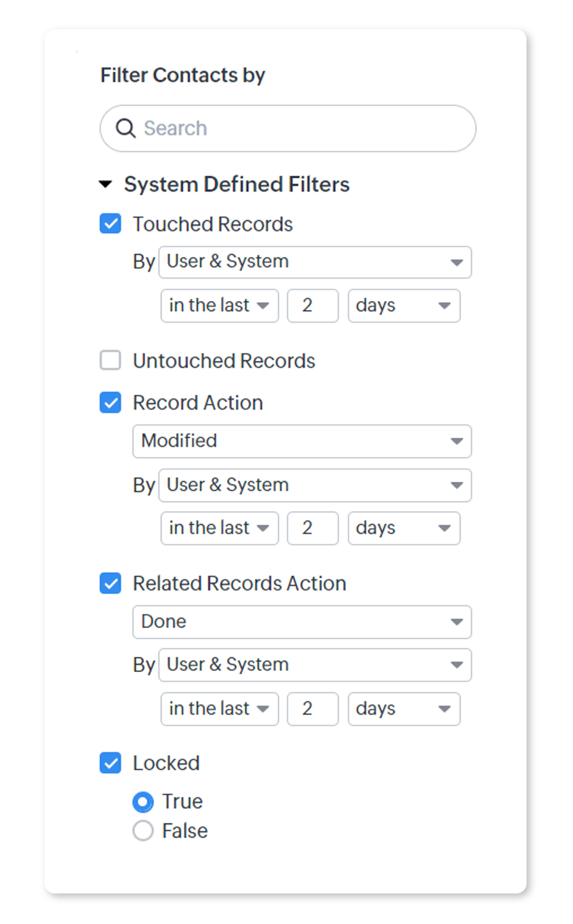Click the filter Search input field
The height and width of the screenshot is (924, 573).
point(305,129)
